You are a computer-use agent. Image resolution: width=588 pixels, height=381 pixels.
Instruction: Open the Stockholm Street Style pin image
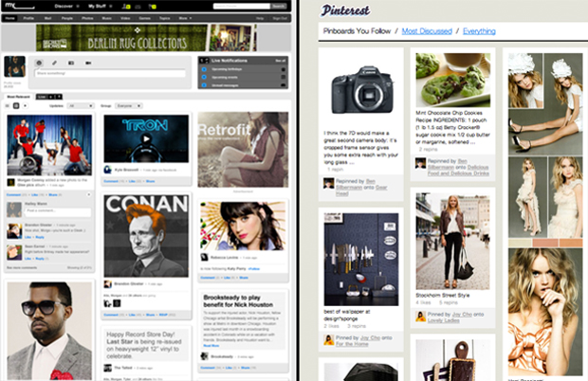pos(452,242)
